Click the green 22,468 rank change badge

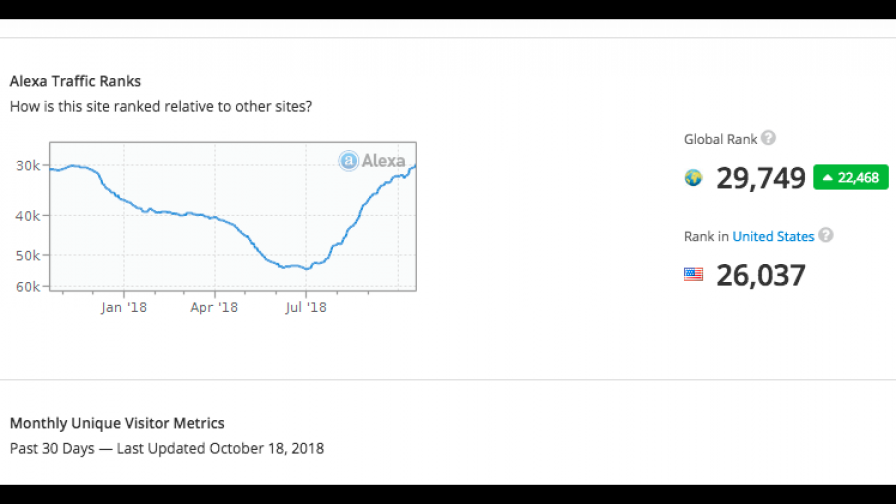[x=850, y=178]
